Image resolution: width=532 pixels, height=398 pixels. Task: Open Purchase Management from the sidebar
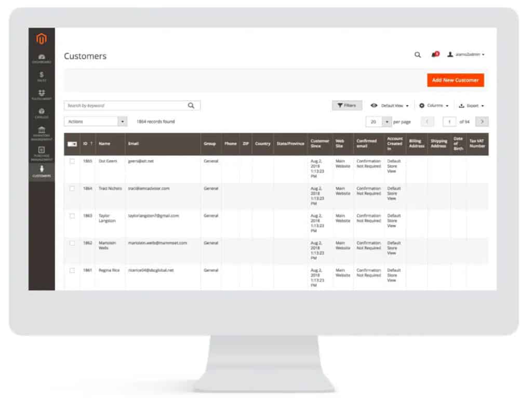tap(42, 152)
